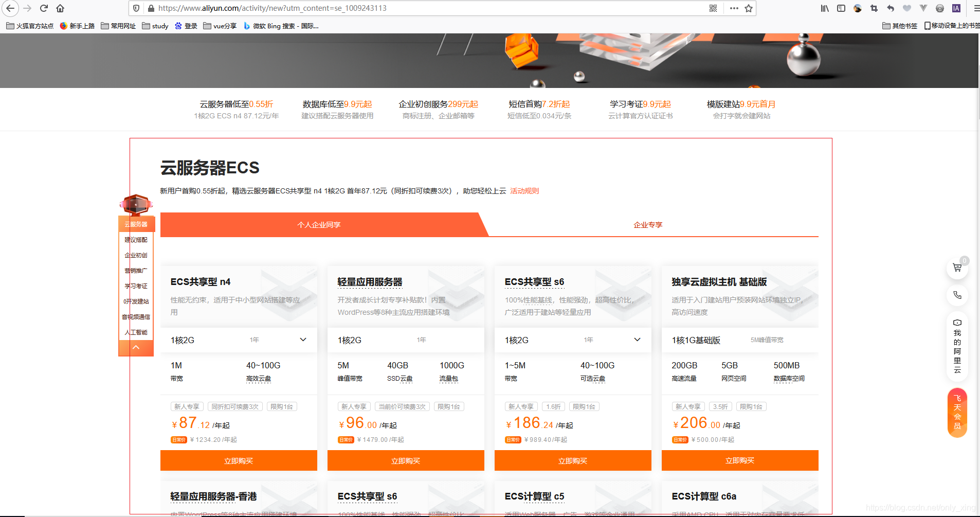Click the red hexagon side nav logo
980x517 pixels.
tap(136, 205)
